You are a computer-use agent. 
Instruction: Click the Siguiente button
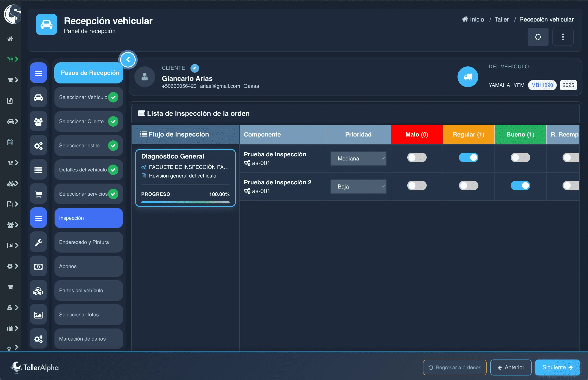click(x=557, y=367)
